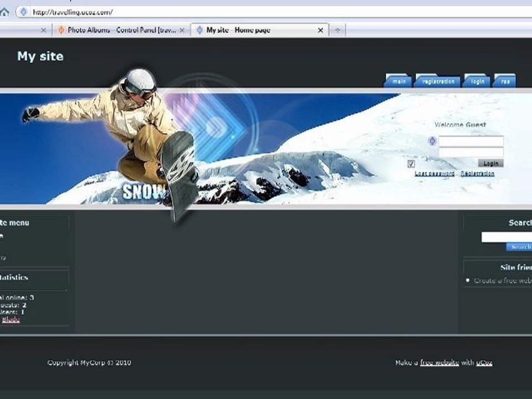Open the Lost password link
532x399 pixels.
(434, 173)
